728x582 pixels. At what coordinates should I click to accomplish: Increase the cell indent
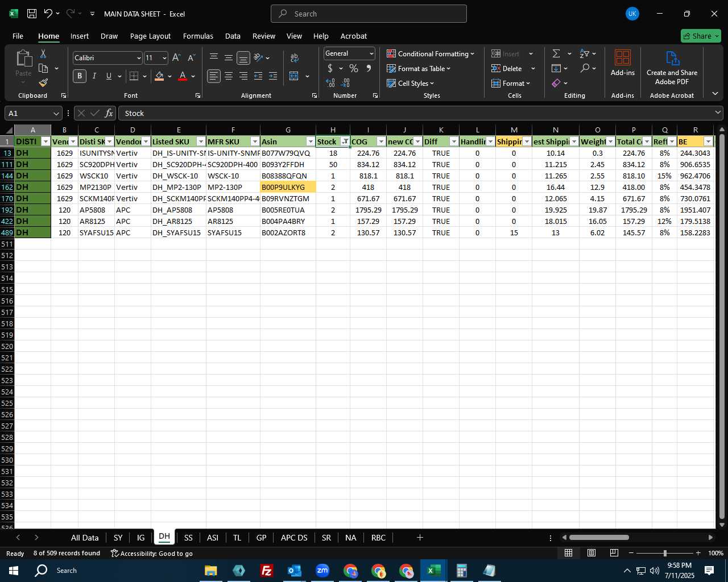coord(273,76)
